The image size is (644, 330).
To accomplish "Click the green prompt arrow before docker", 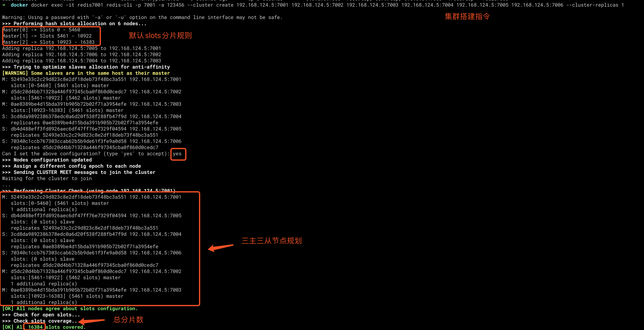I will point(4,5).
